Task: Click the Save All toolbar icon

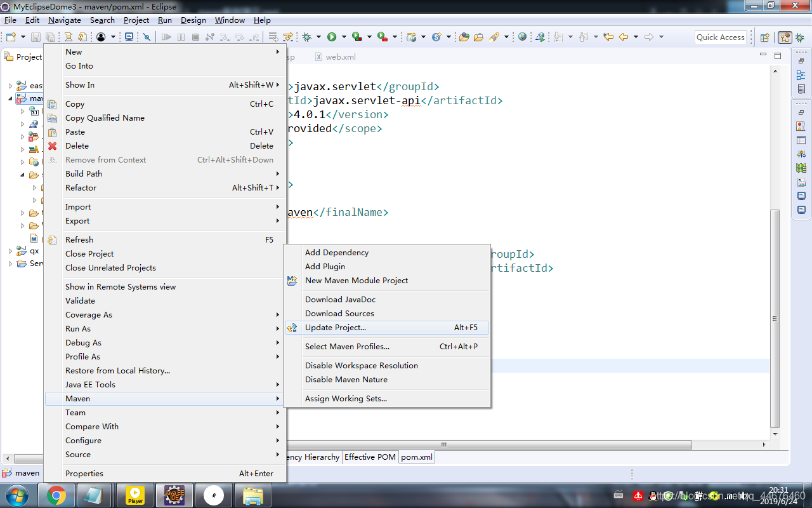Action: (49, 37)
